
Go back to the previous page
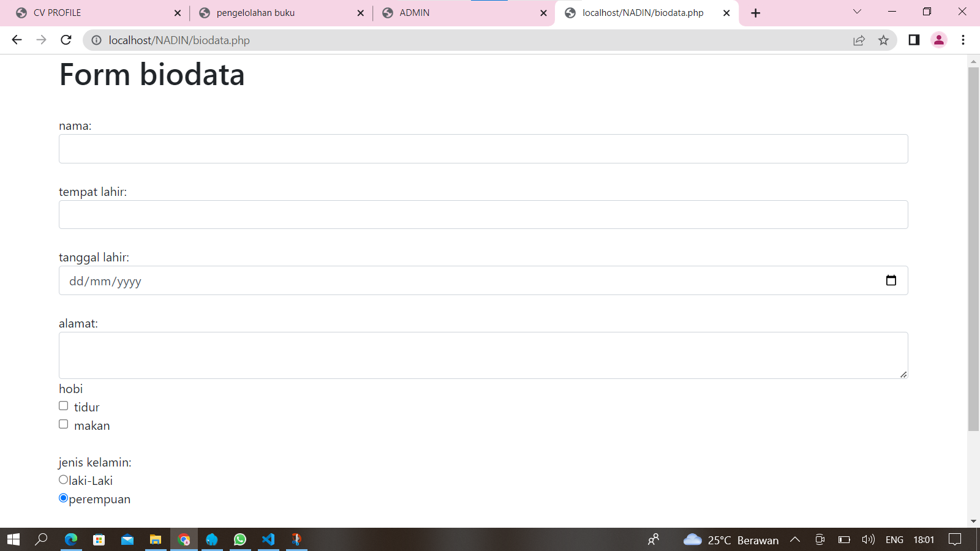pos(17,40)
